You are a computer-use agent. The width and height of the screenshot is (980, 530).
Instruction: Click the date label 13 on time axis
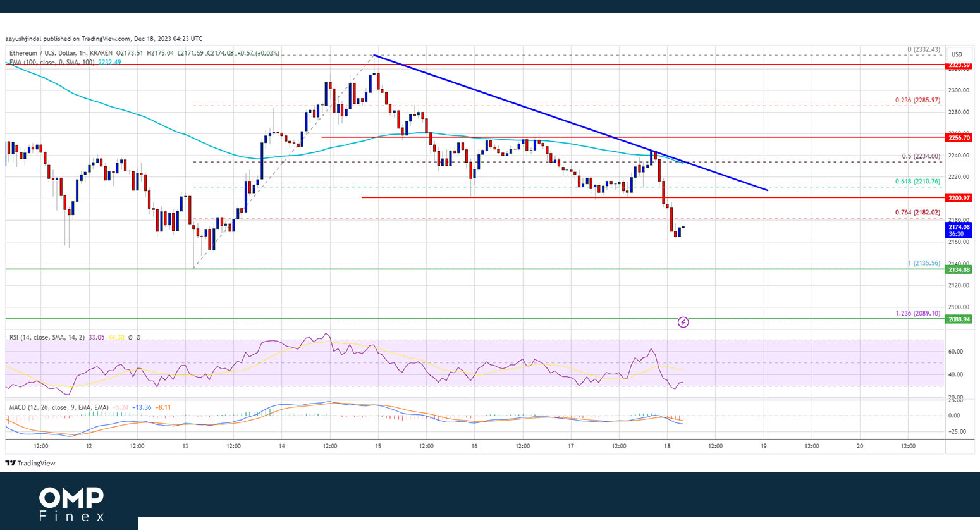pyautogui.click(x=185, y=446)
